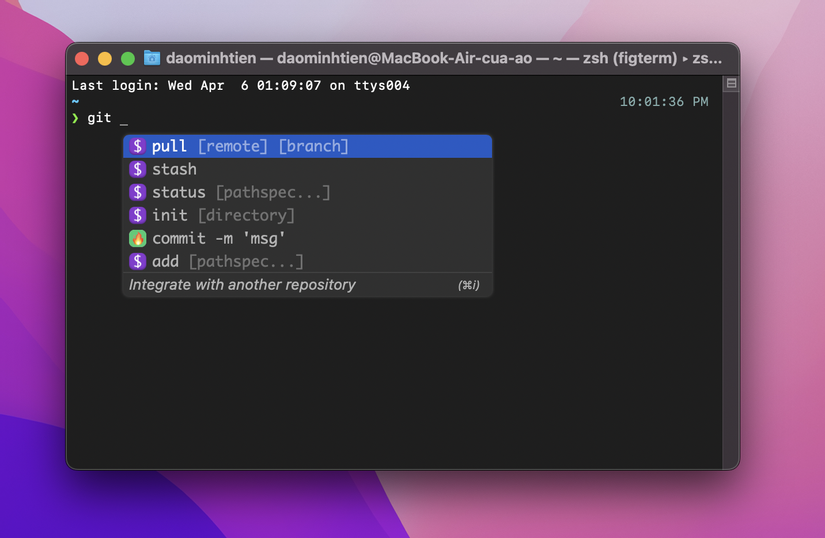
Task: Click the terminal vertical scrollbar track
Action: point(731,279)
